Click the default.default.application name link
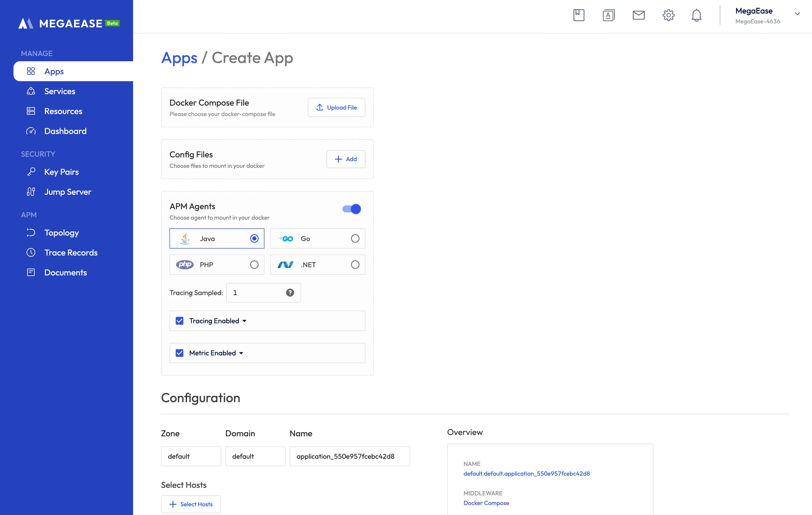 click(526, 474)
